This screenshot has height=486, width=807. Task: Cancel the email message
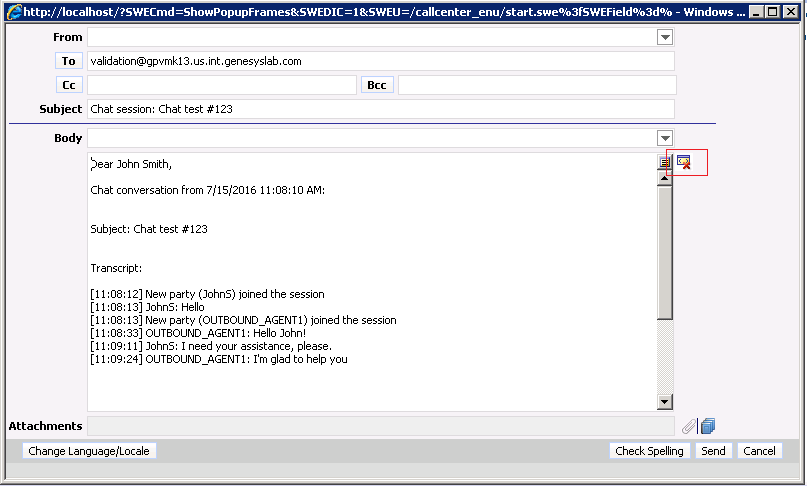click(x=759, y=451)
